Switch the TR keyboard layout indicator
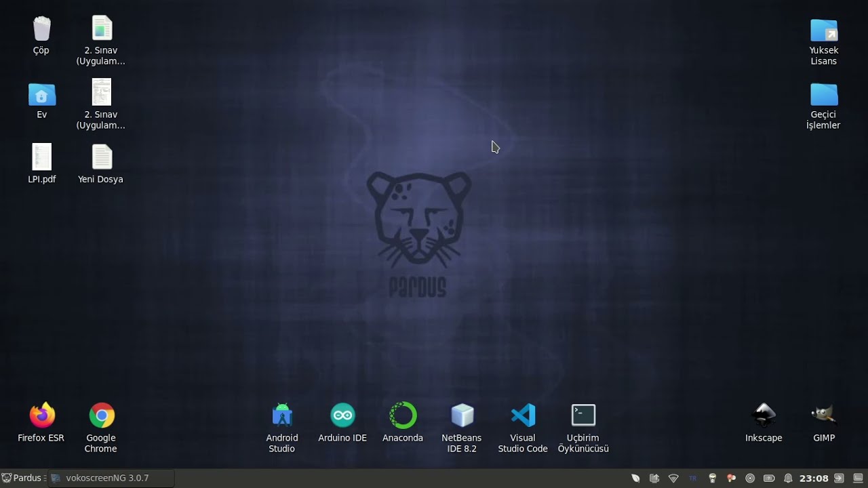This screenshot has width=868, height=488. tap(692, 478)
